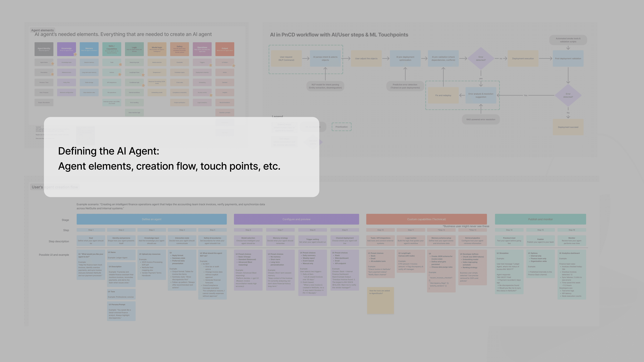Click the Prioritization dashed legend box
The width and height of the screenshot is (644, 362).
click(341, 127)
